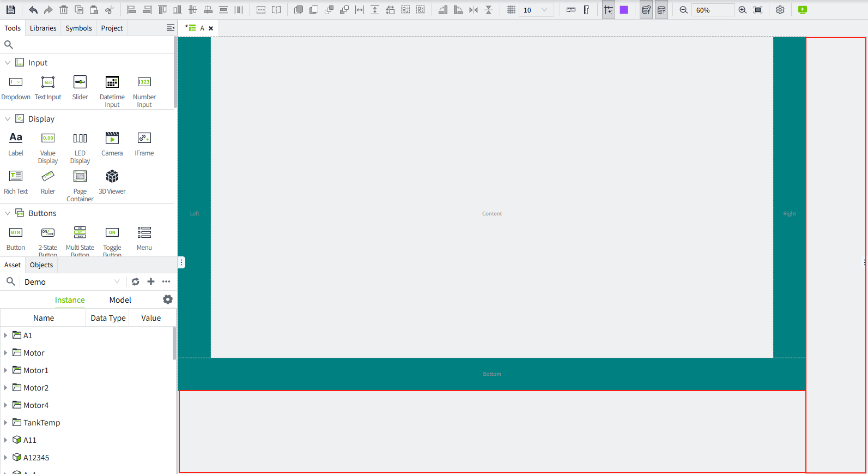Viewport: 868px width, 474px height.
Task: Expand the Motor1 tree node
Action: tap(5, 370)
